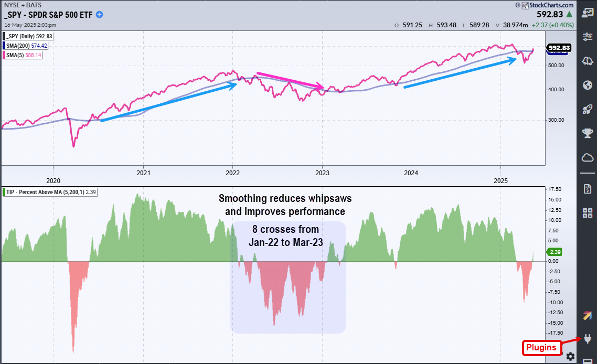Click the 300.00 price axis label
The height and width of the screenshot is (364, 597).
tap(556, 120)
